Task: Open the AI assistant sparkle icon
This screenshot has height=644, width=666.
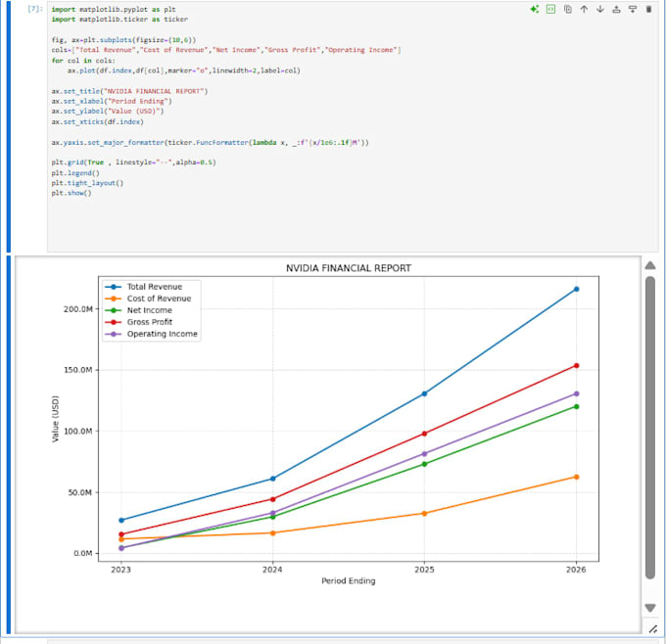Action: [x=535, y=9]
